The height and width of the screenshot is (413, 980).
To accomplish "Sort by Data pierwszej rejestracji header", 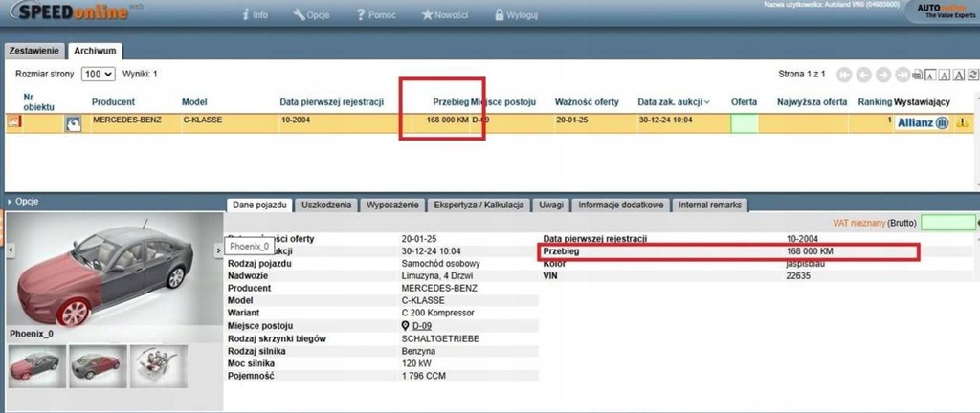I will (332, 101).
